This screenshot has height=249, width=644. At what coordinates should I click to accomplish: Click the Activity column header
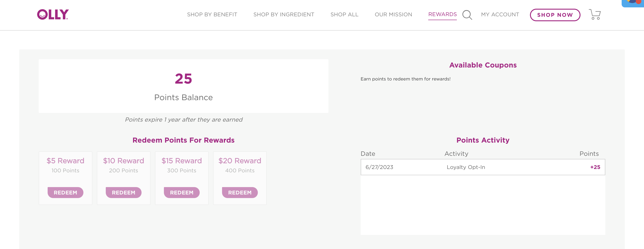click(456, 154)
